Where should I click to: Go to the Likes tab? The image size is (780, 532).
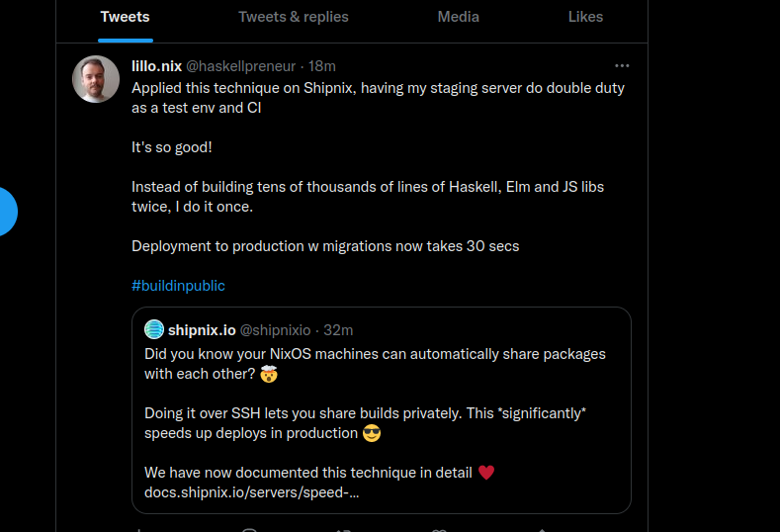(x=585, y=17)
